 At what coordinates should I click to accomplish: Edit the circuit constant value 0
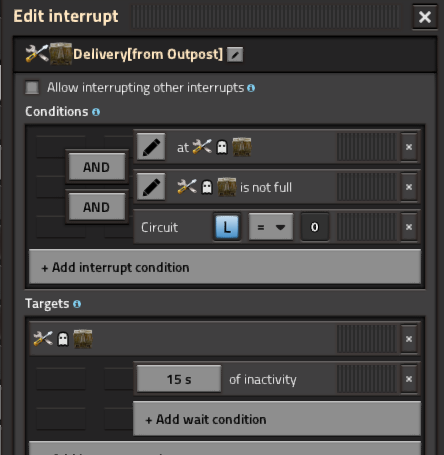point(315,227)
